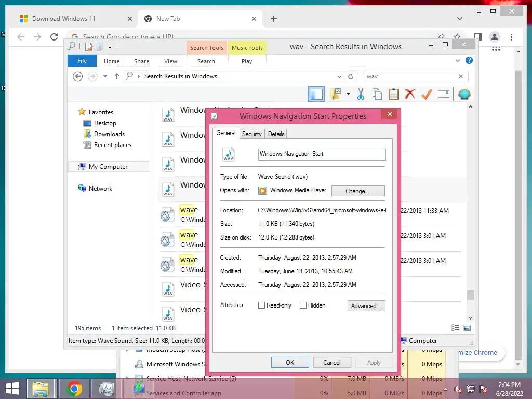Click the Paste clipboard icon
This screenshot has width=532, height=399.
click(394, 94)
